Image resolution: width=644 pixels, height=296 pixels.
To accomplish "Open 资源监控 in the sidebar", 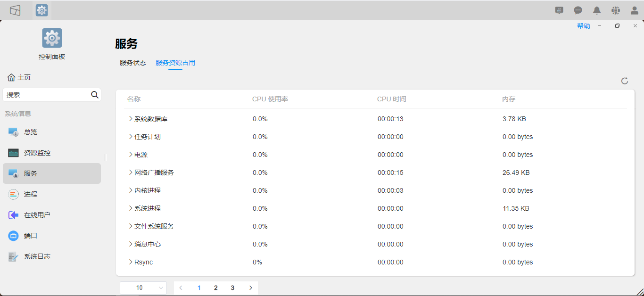I will 52,153.
